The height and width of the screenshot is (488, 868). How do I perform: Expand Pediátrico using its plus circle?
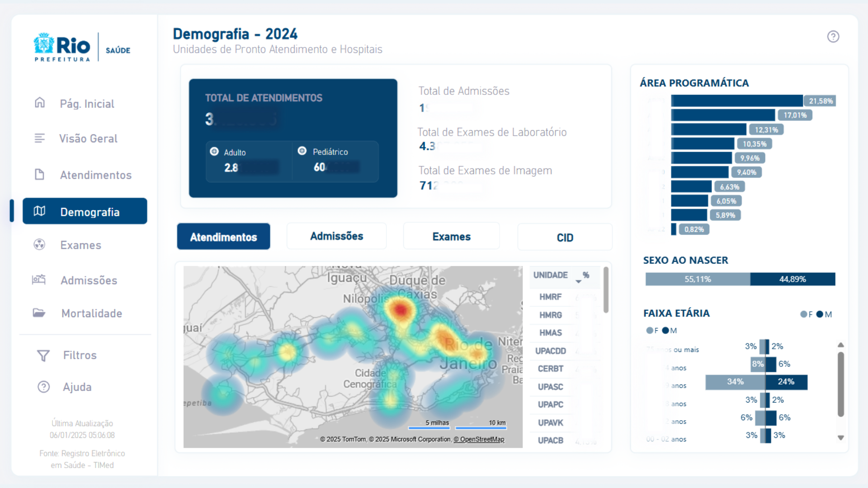click(302, 151)
